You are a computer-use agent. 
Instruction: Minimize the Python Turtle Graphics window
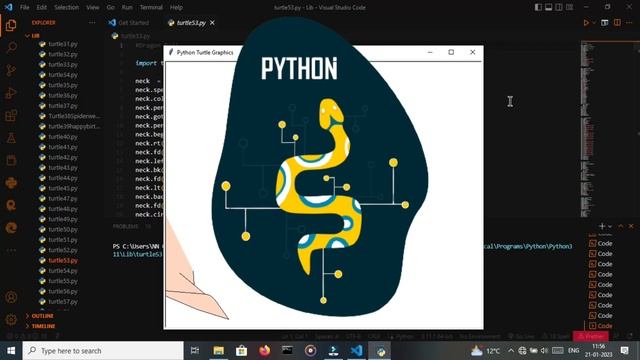430,52
